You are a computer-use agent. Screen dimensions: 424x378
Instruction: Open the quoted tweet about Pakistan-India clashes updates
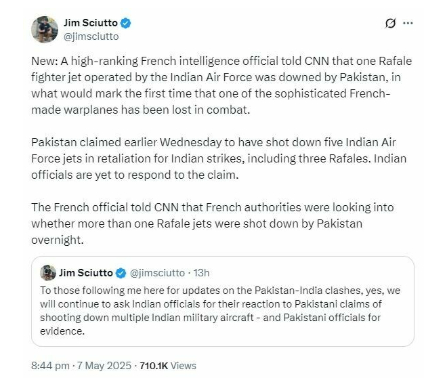click(x=223, y=301)
